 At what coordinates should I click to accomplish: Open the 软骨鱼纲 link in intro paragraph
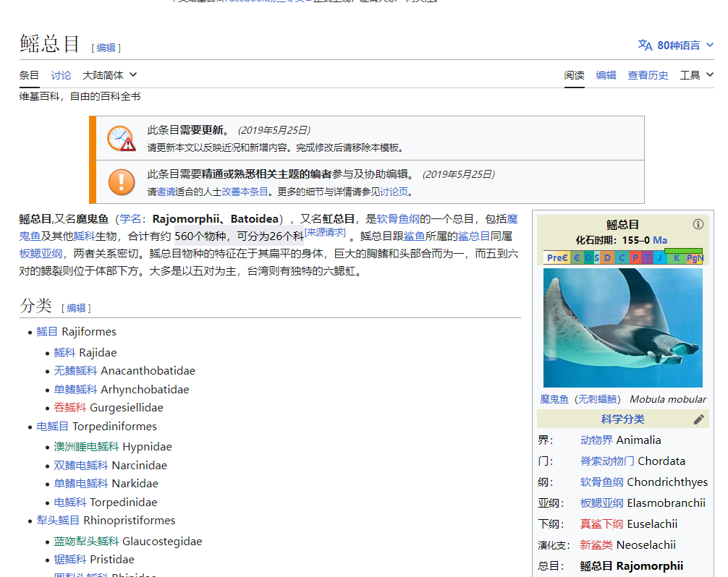[398, 218]
